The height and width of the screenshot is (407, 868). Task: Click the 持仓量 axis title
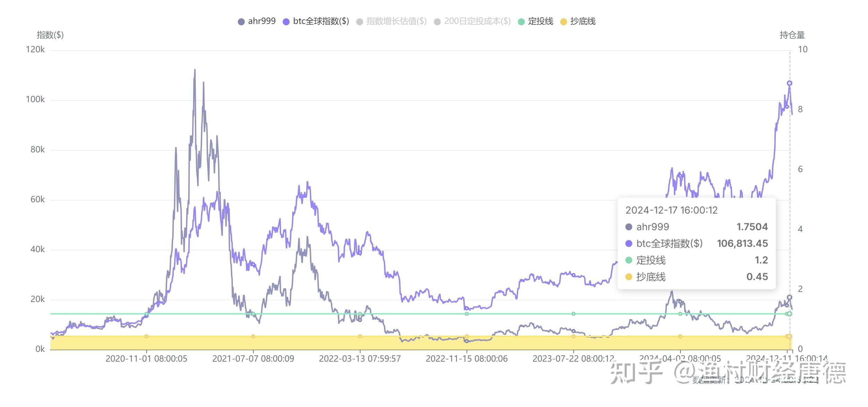792,35
